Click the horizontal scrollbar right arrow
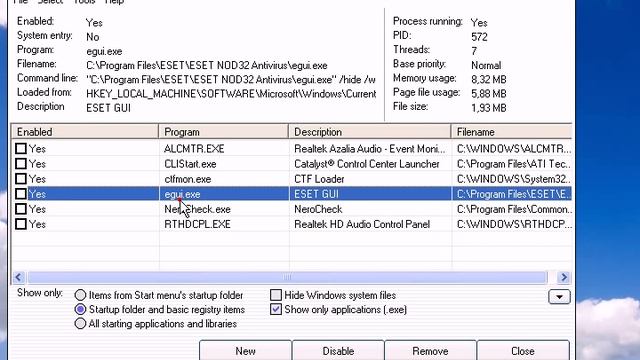Image resolution: width=640 pixels, height=360 pixels. click(564, 278)
